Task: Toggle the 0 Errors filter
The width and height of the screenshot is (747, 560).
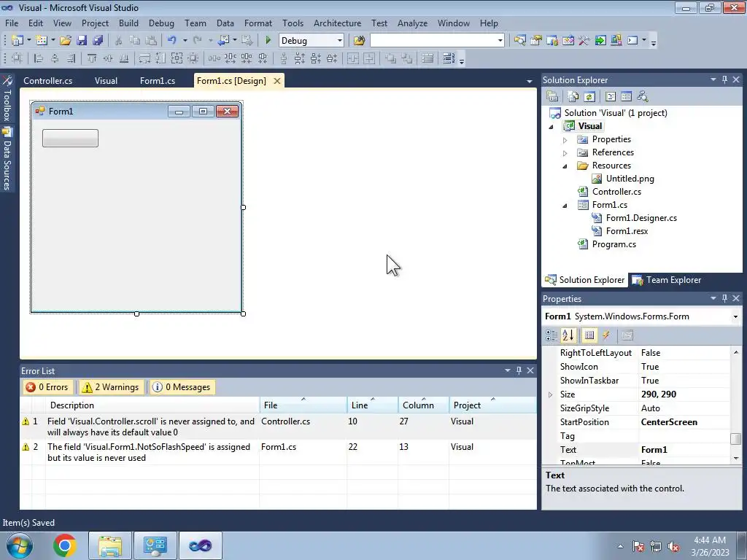Action: click(x=47, y=387)
